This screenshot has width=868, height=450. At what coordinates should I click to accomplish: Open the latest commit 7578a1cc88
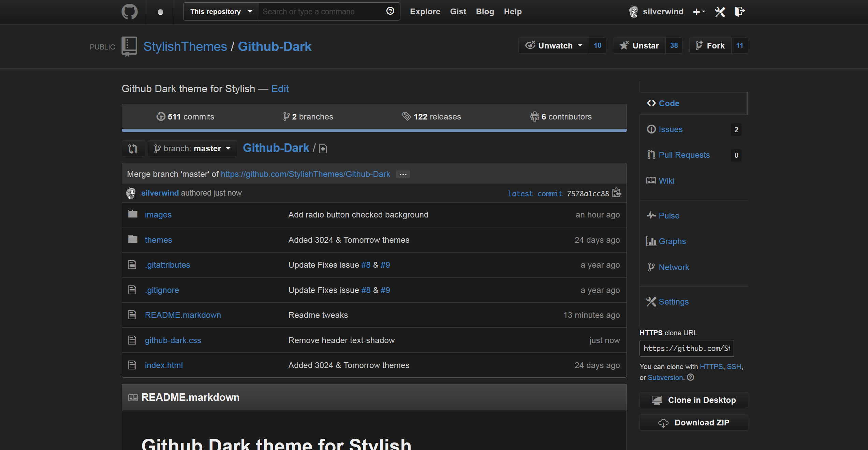[x=588, y=194]
